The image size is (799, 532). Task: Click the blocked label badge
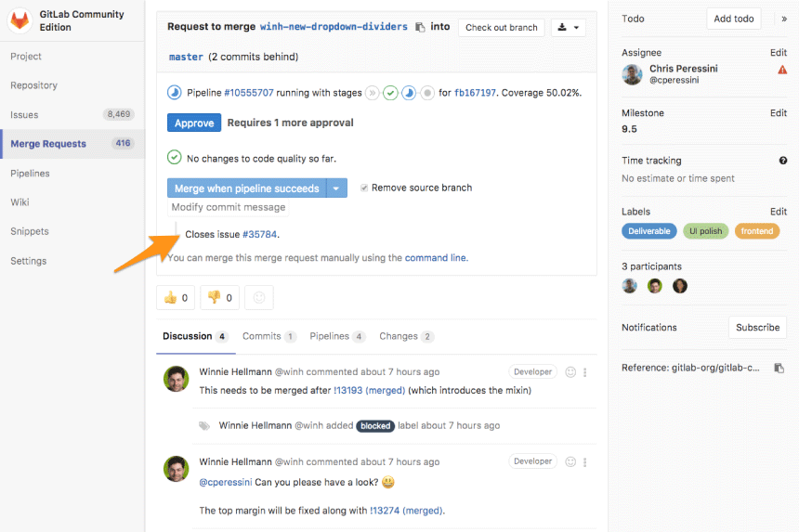coord(375,426)
